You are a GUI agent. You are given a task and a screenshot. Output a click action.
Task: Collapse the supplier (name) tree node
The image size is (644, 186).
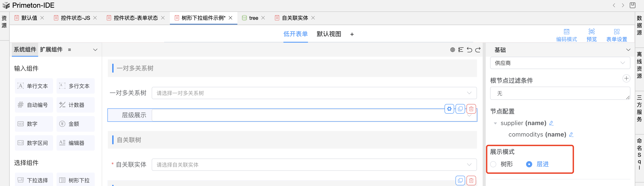[495, 123]
